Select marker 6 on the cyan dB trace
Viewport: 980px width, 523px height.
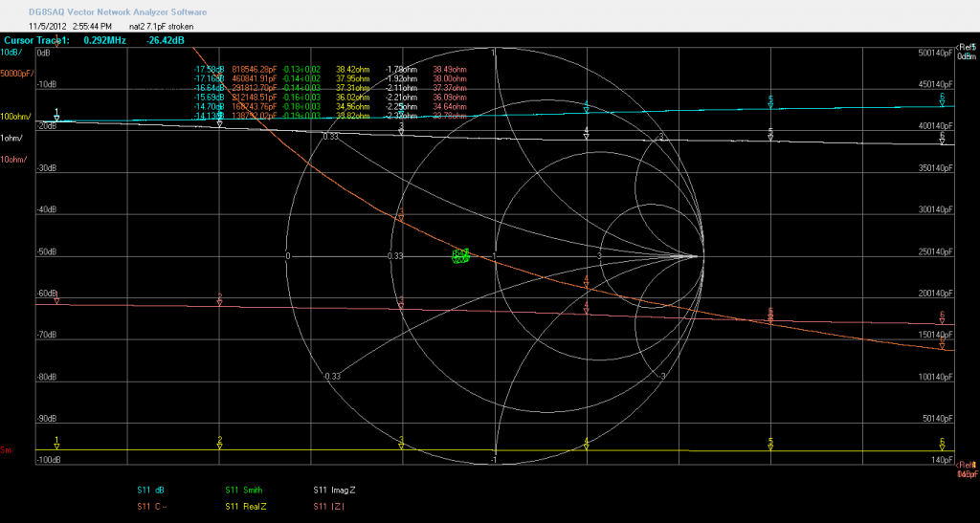tap(942, 101)
